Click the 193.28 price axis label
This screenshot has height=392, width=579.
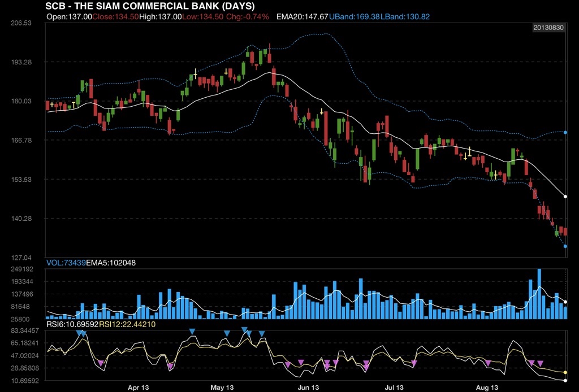21,62
